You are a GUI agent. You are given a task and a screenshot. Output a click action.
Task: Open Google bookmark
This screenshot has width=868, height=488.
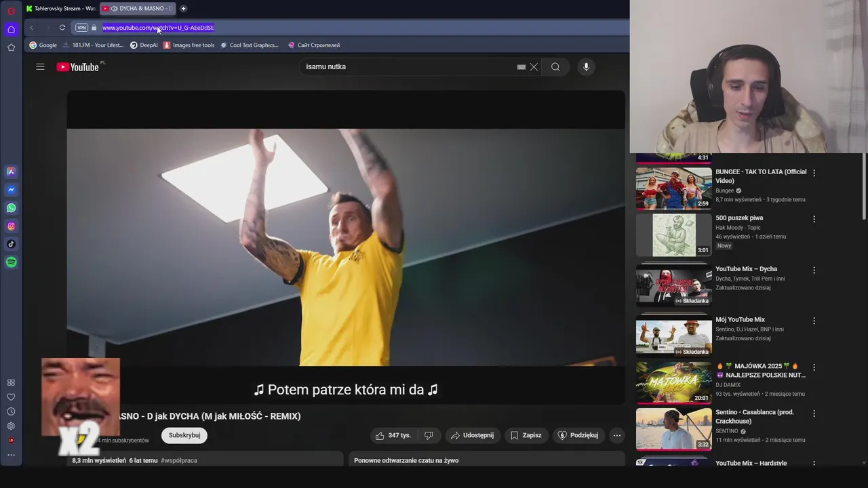[x=43, y=45]
